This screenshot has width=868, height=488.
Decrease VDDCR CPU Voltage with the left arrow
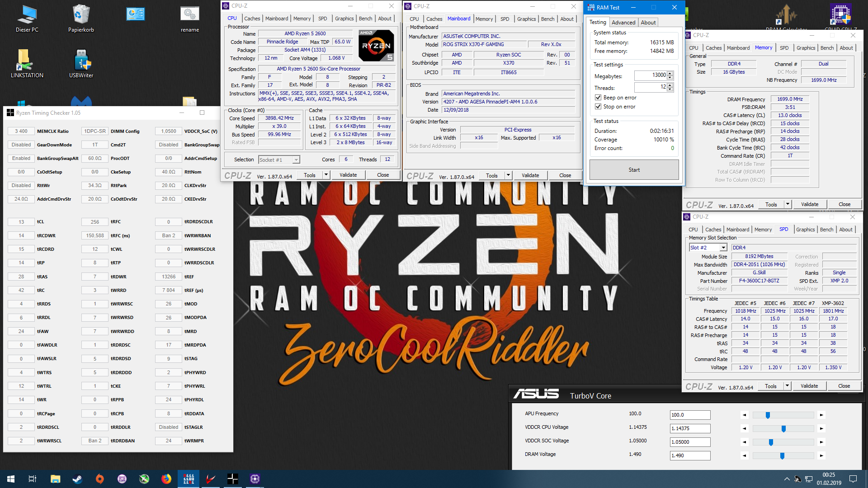pos(744,428)
